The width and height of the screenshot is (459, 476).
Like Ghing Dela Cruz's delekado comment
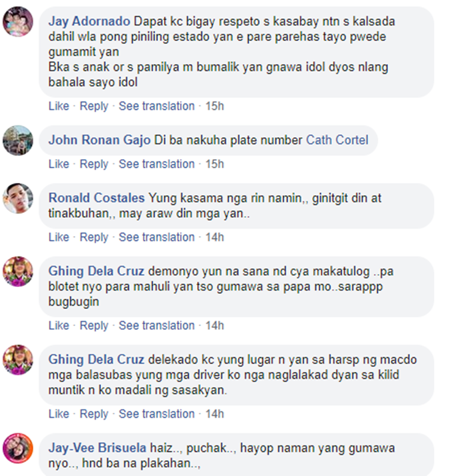59,414
